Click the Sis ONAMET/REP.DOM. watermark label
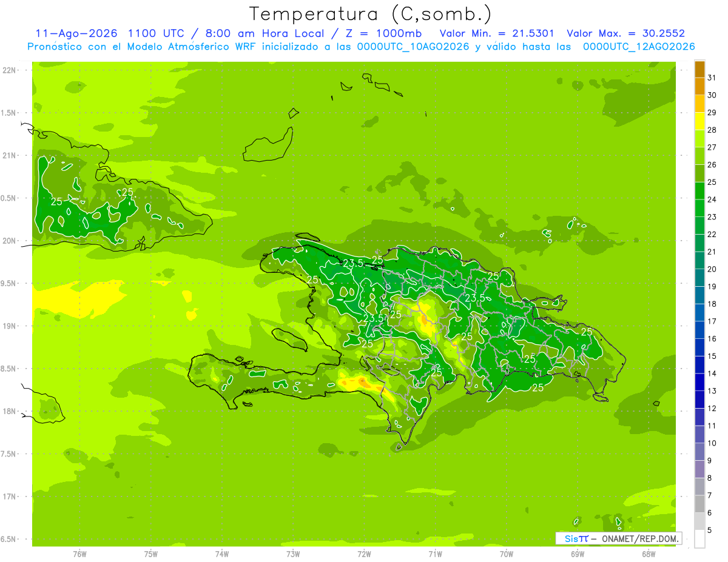Viewport: 728px width, 562px height. [x=618, y=538]
